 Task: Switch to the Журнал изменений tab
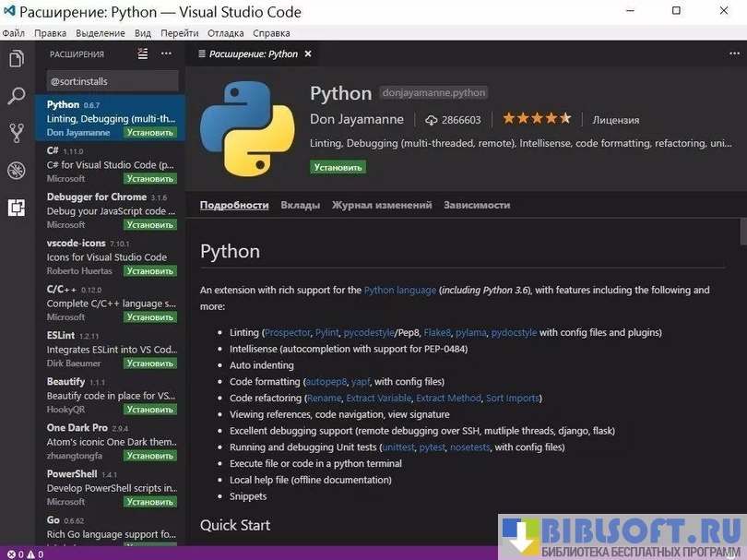382,205
